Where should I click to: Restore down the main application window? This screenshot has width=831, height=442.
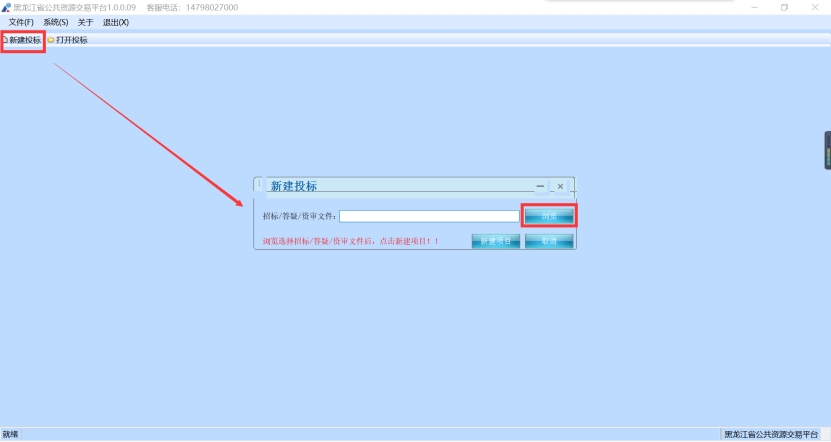tap(784, 7)
